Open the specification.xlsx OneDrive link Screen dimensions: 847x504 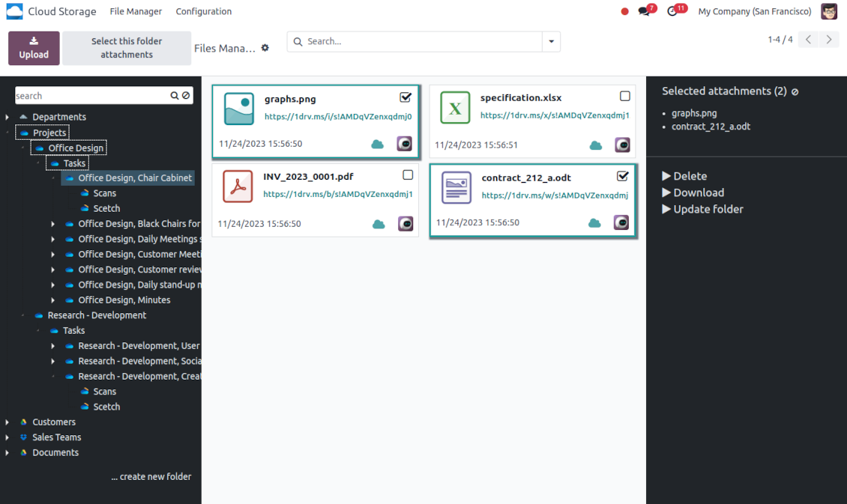tap(555, 115)
